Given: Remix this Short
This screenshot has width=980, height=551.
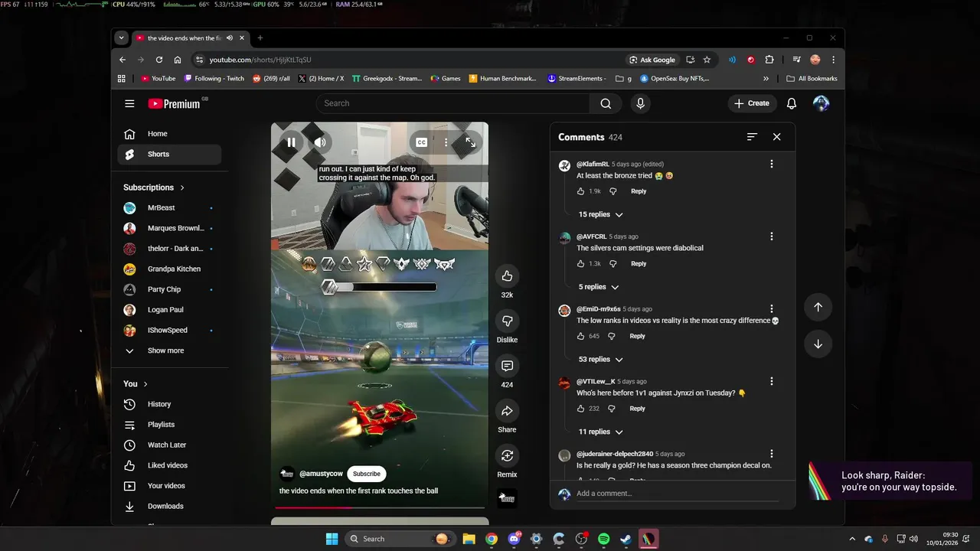Looking at the screenshot, I should point(507,456).
